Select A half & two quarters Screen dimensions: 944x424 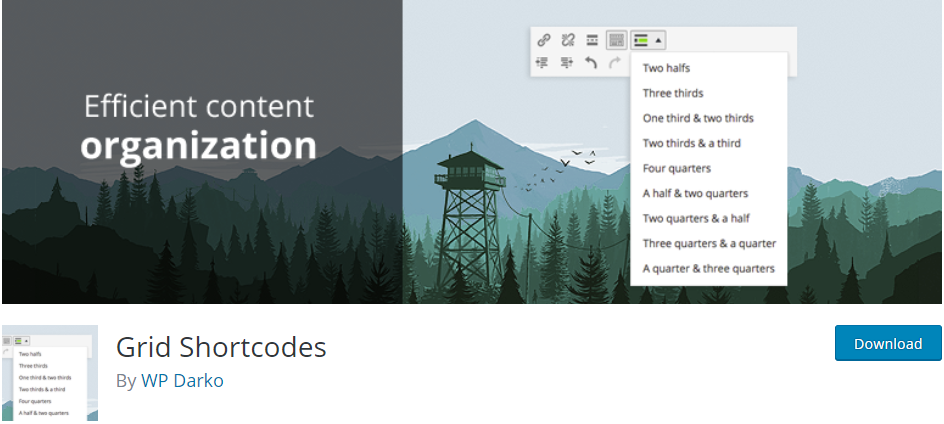(695, 193)
